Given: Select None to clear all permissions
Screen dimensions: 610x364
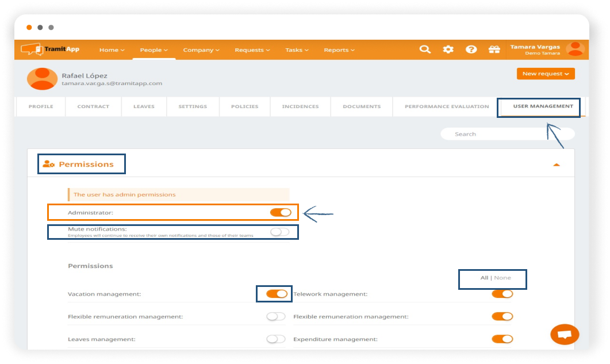Looking at the screenshot, I should [502, 278].
